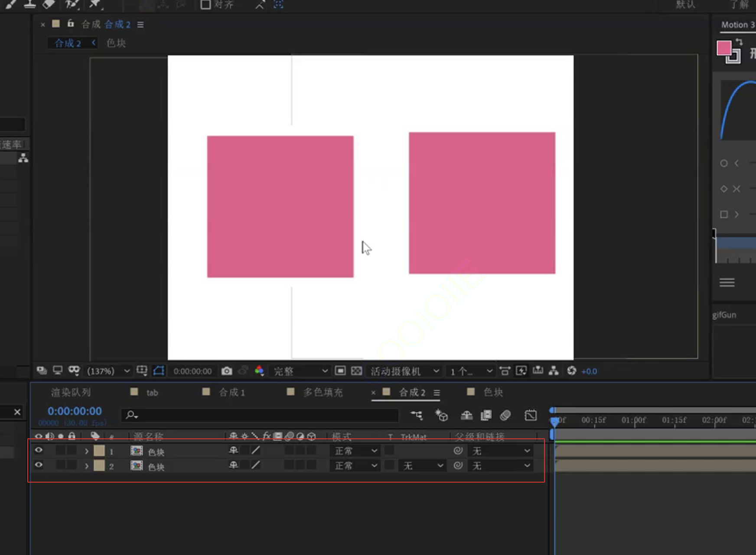Screen dimensions: 756x555
Task: Expand layer 1 色块 properties
Action: [87, 451]
